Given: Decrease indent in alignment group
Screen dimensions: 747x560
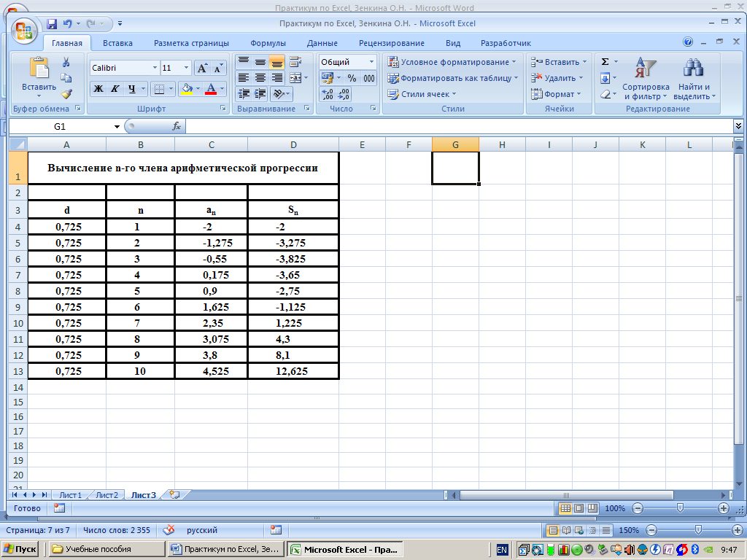Looking at the screenshot, I should pos(244,94).
